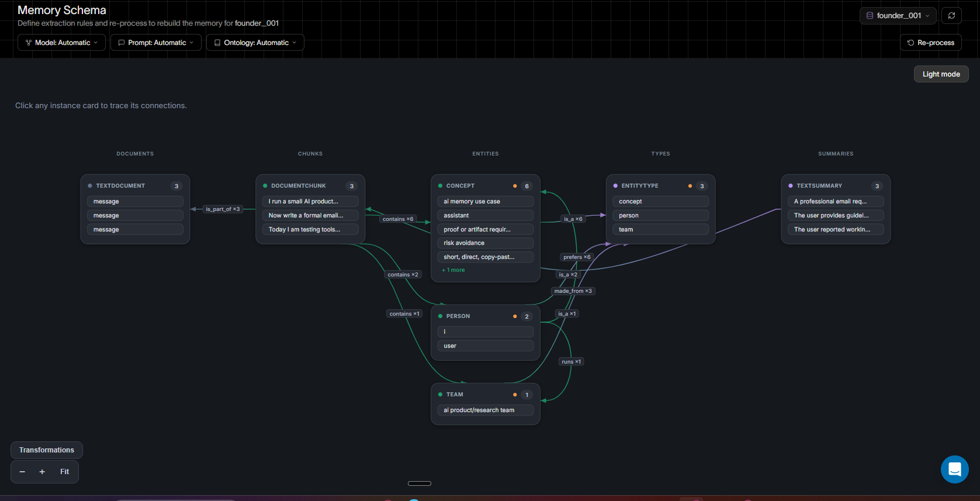Select 'Now write a formal email...' chunk
Viewport: 980px width, 501px height.
point(310,216)
